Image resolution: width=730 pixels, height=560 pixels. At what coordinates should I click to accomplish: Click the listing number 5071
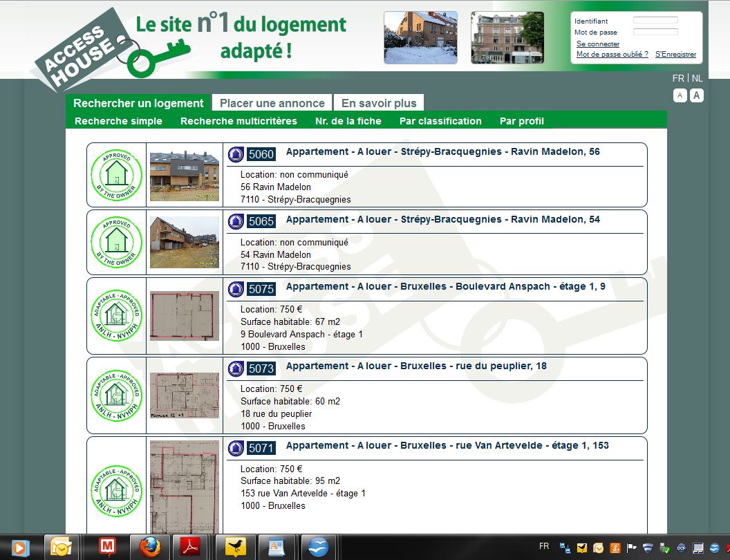[261, 448]
